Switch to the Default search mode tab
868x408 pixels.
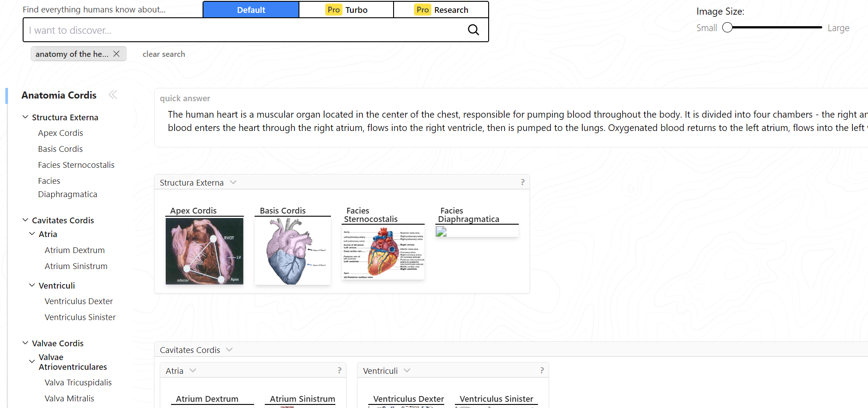point(251,10)
